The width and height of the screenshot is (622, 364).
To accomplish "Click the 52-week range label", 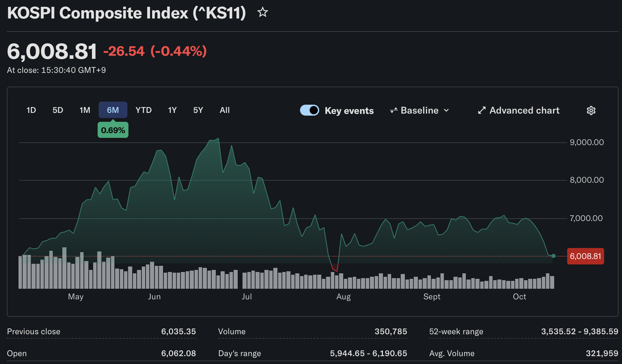I will click(456, 331).
